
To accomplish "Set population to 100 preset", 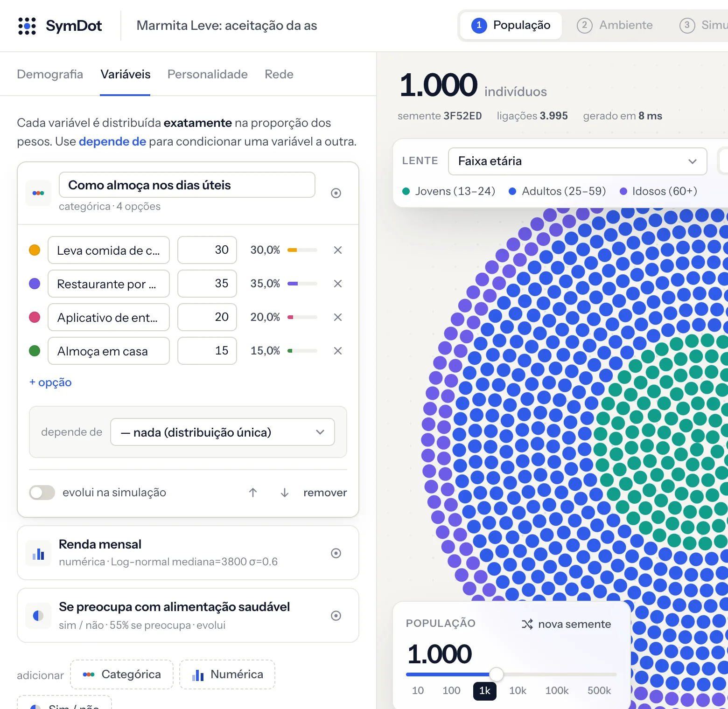I will (x=451, y=691).
